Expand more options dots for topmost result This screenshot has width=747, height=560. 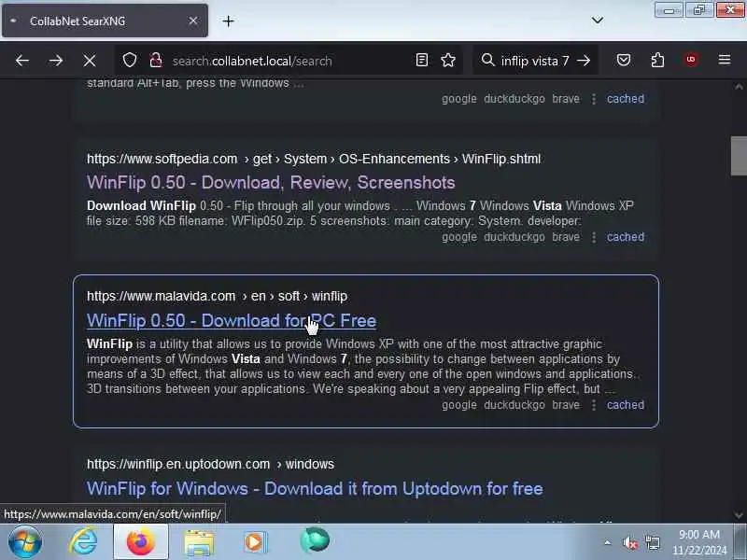coord(594,99)
